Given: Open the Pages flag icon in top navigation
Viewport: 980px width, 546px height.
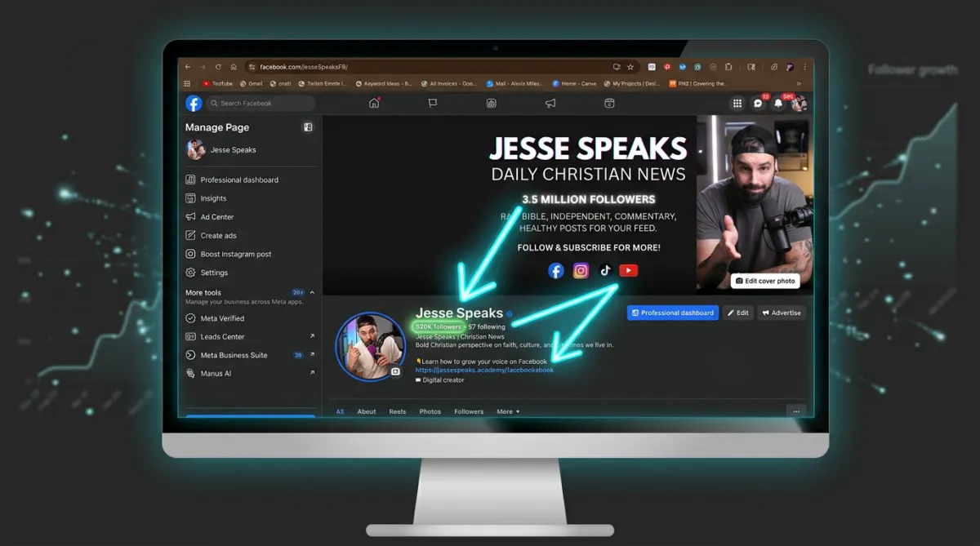Looking at the screenshot, I should [x=433, y=103].
